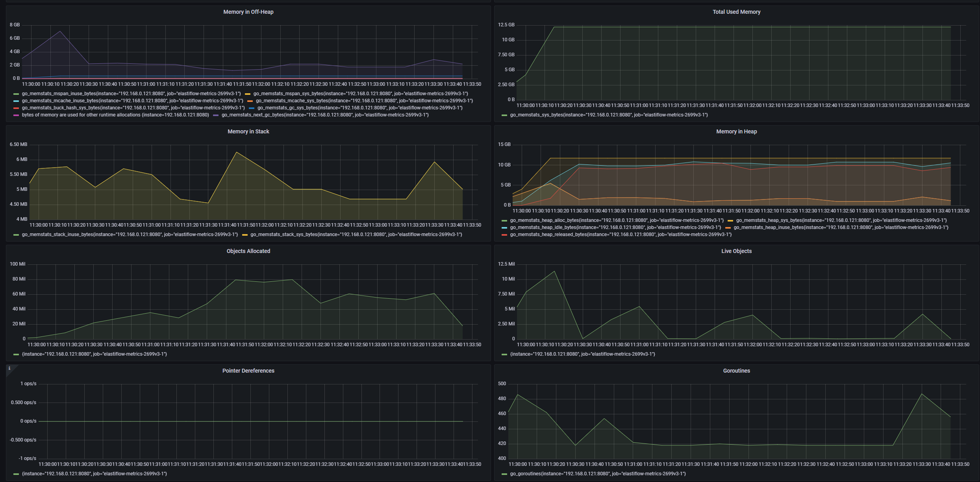Click the Objects Allocated legend instance label
This screenshot has width=980, height=482.
click(x=94, y=354)
